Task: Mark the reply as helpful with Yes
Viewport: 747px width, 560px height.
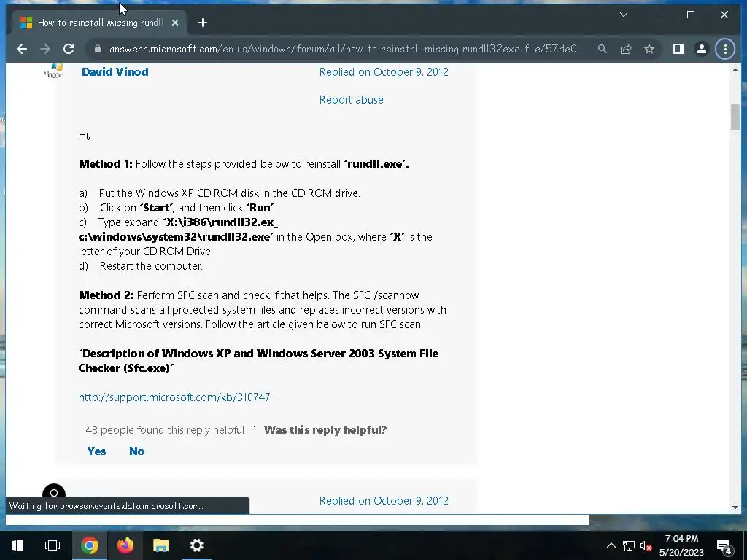Action: point(97,451)
